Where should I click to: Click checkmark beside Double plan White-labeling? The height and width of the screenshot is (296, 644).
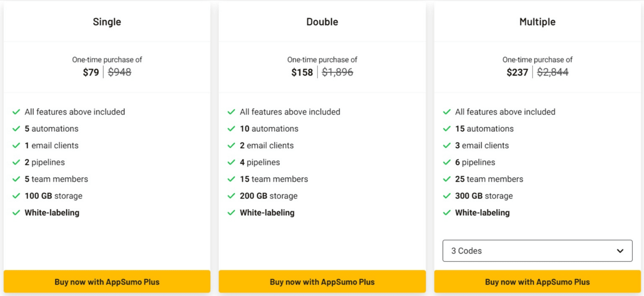coord(231,213)
